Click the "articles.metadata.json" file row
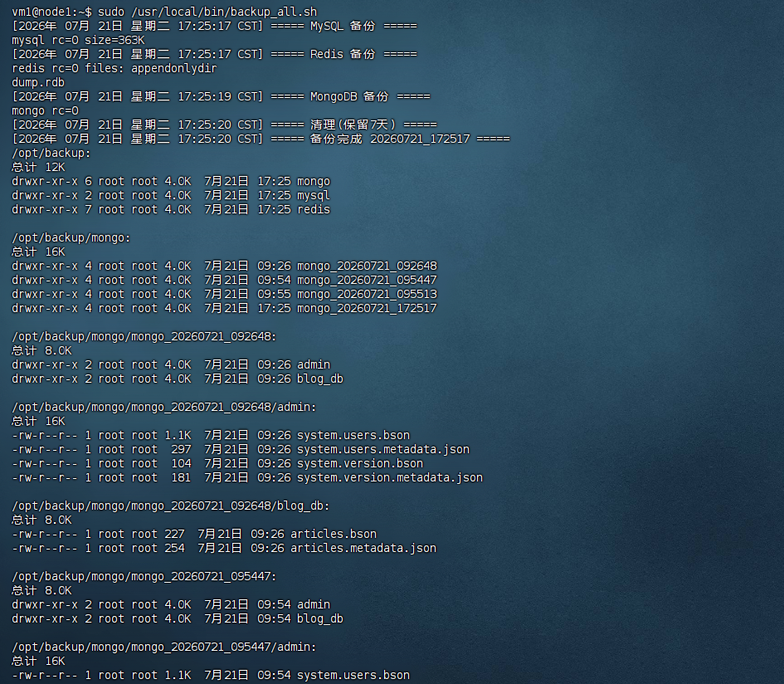784x684 pixels. pyautogui.click(x=225, y=548)
